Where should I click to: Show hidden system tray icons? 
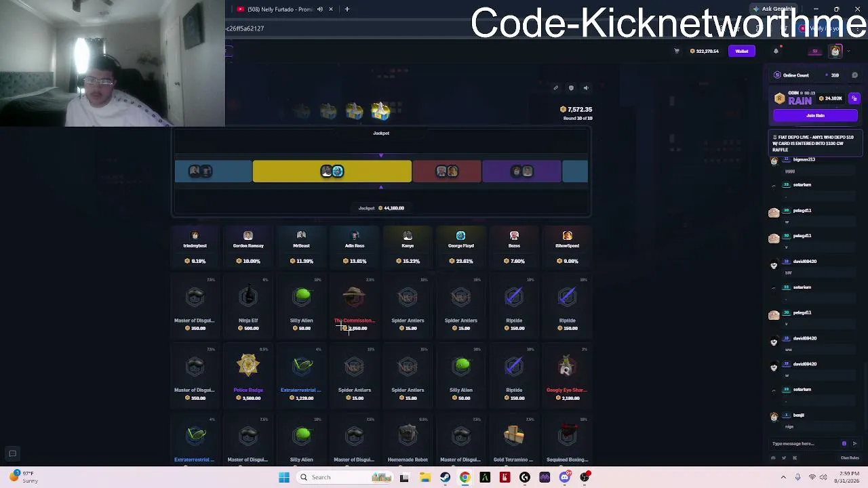tap(783, 477)
